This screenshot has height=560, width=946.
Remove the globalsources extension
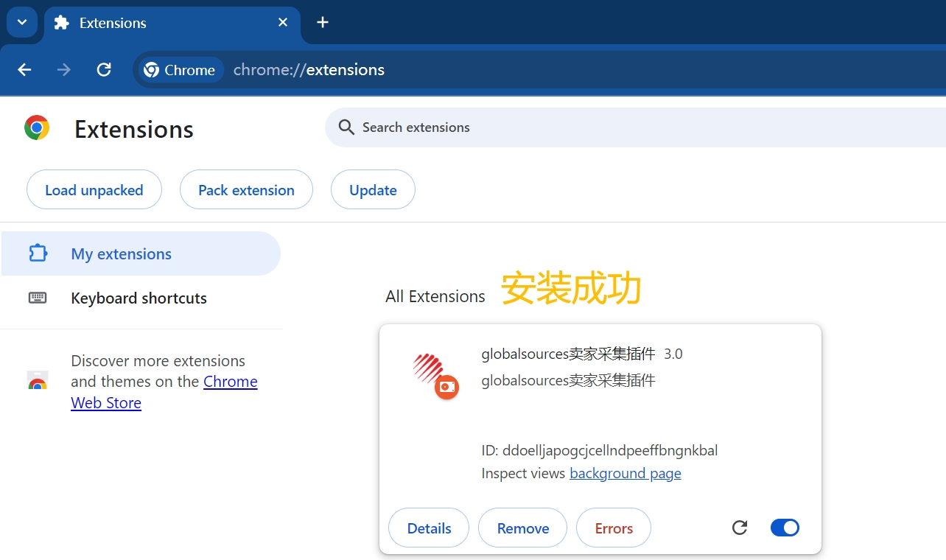[523, 528]
